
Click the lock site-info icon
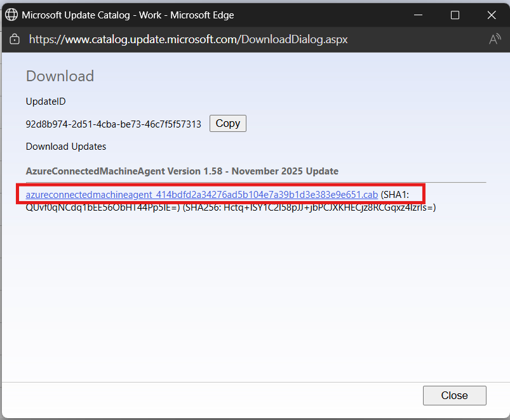(x=15, y=39)
